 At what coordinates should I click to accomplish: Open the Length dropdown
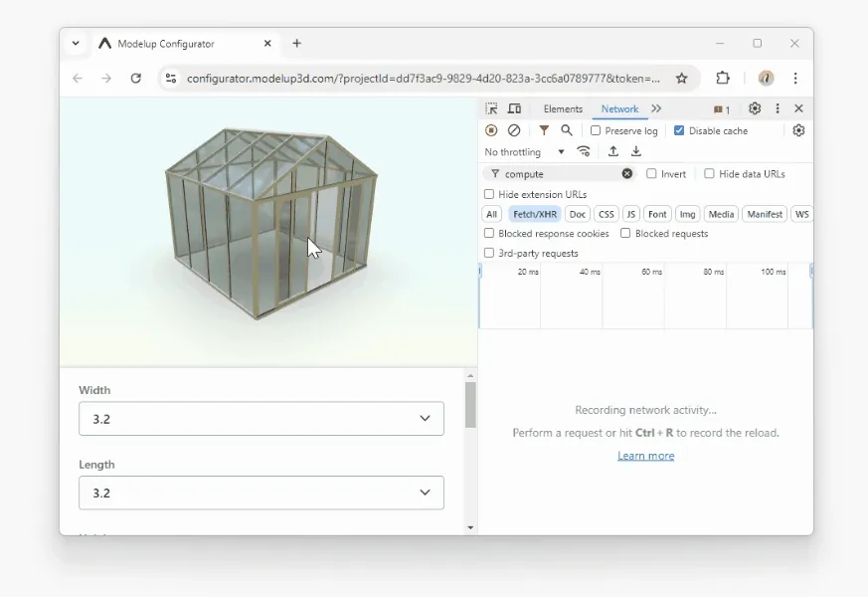tap(261, 493)
